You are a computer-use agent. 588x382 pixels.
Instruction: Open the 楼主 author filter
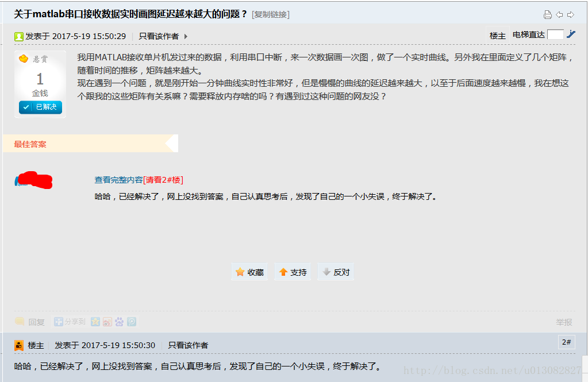tap(498, 35)
